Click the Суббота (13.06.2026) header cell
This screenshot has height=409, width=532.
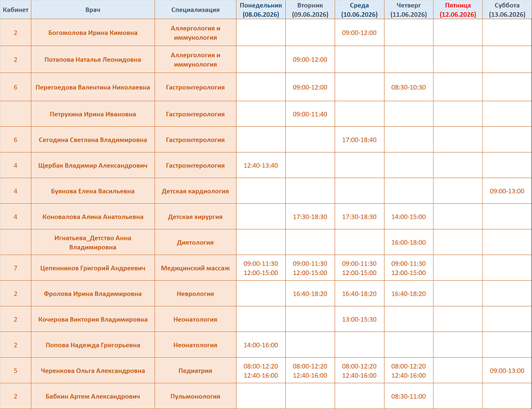coord(507,10)
